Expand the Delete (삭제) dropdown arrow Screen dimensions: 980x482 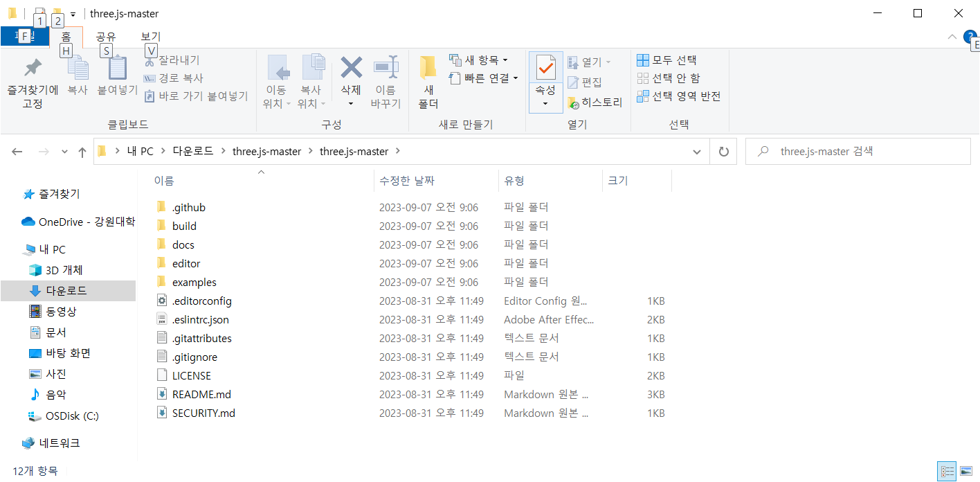pyautogui.click(x=351, y=104)
